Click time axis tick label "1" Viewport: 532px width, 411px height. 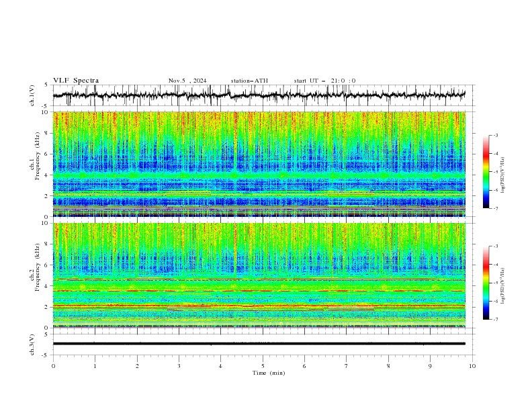pos(95,366)
